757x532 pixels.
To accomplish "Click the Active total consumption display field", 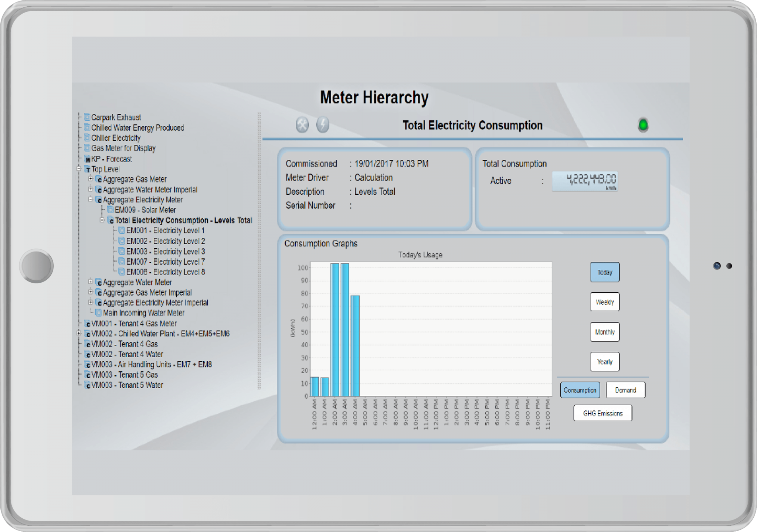I will pyautogui.click(x=585, y=181).
